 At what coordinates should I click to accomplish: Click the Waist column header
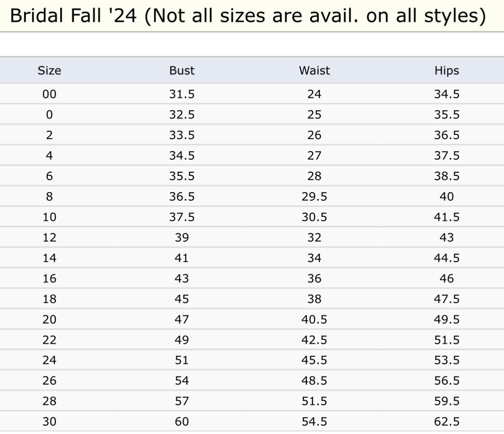tap(314, 71)
